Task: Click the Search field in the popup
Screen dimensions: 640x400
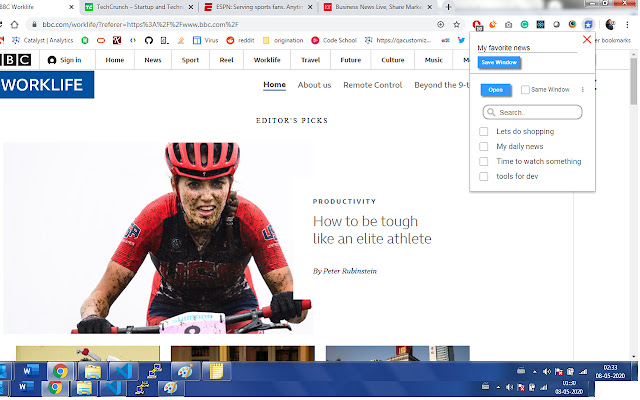Action: [x=533, y=112]
